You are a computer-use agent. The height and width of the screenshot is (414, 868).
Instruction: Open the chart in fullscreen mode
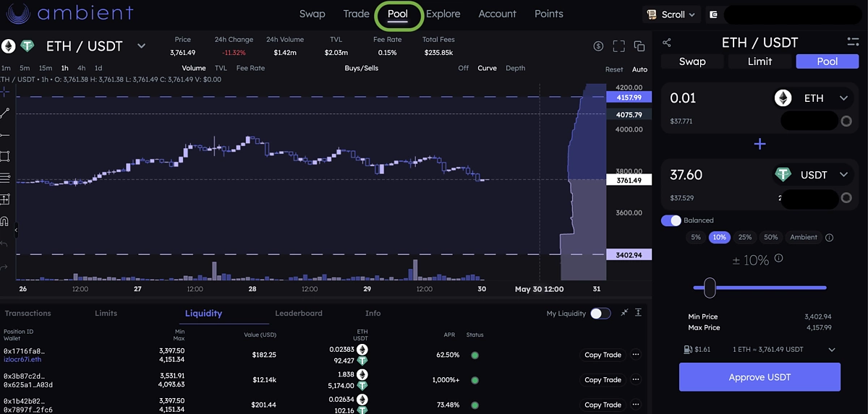click(618, 46)
